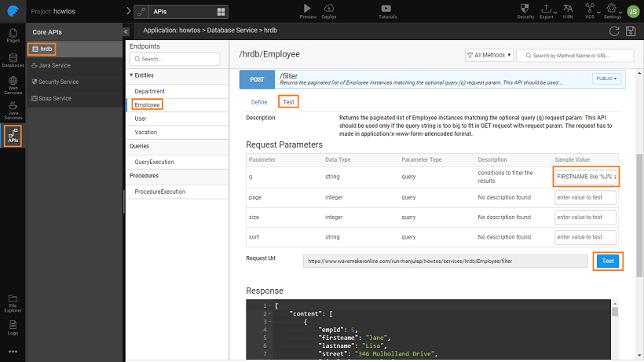Open the PUBLIC access dropdown
644x362 pixels.
coord(607,79)
